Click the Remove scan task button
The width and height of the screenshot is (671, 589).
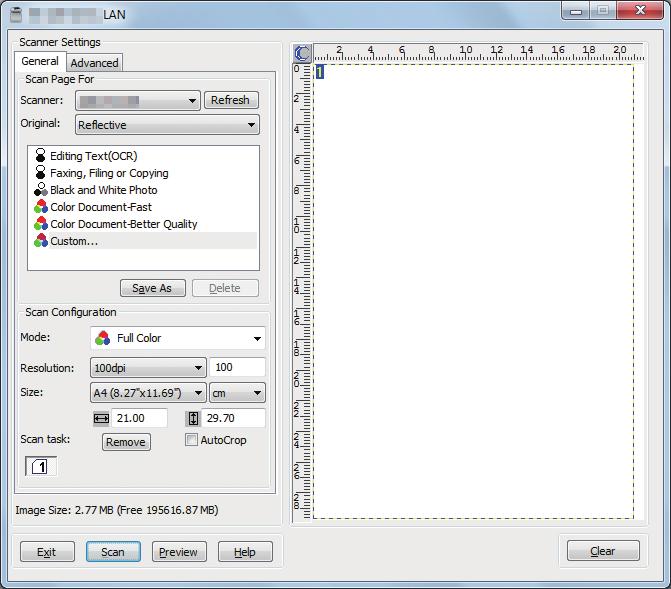point(126,442)
